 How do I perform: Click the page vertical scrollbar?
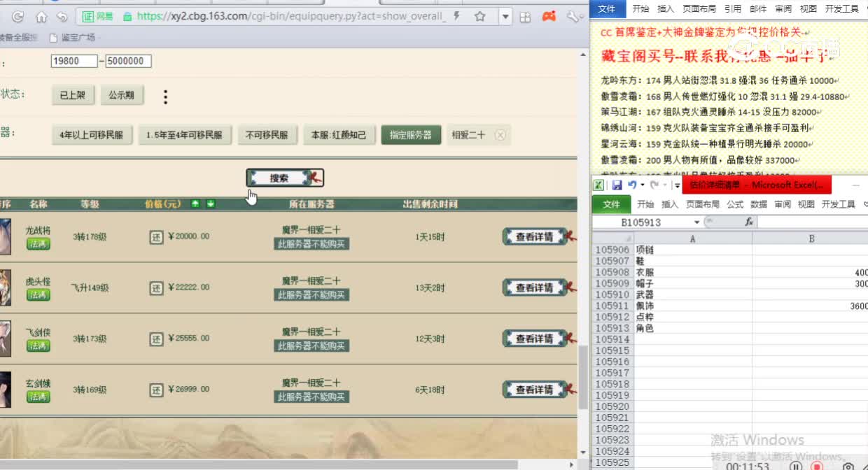[x=582, y=378]
